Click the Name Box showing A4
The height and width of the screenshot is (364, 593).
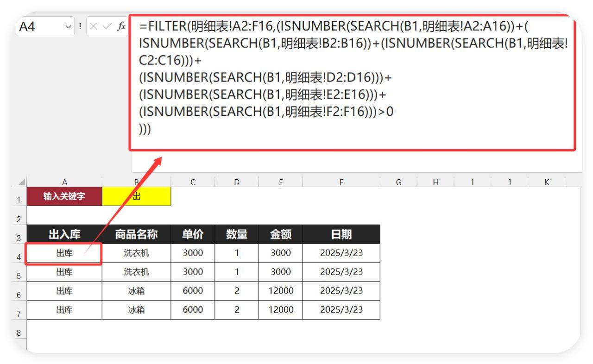tap(46, 27)
